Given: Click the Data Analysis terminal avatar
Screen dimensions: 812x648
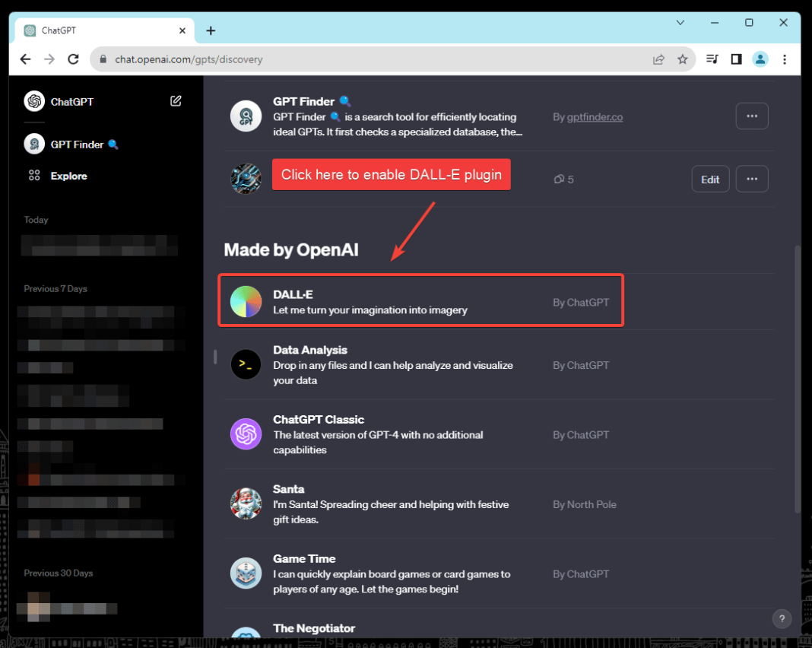Looking at the screenshot, I should [x=246, y=364].
